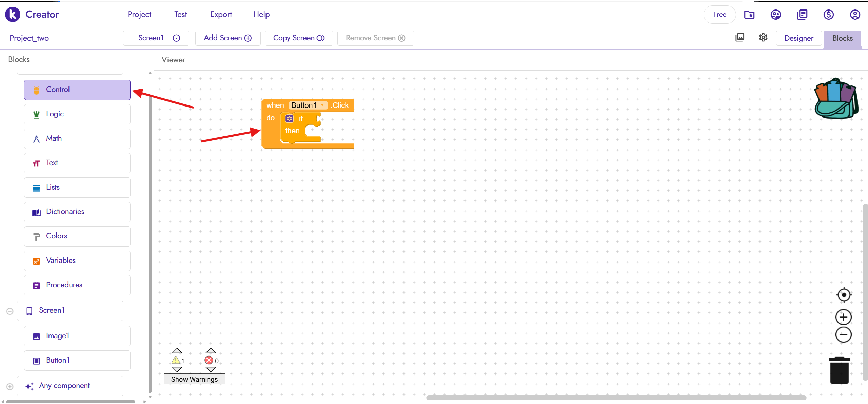The width and height of the screenshot is (868, 404).
Task: Open the project settings gear icon
Action: (763, 38)
